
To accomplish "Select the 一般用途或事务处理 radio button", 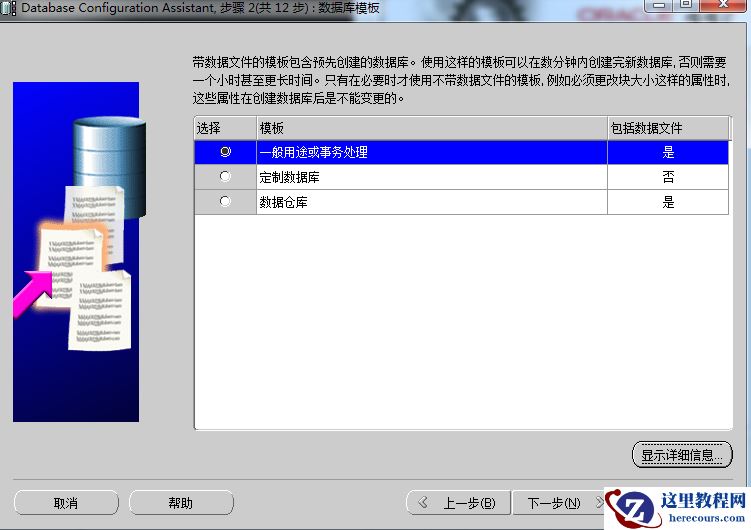I will pos(225,152).
